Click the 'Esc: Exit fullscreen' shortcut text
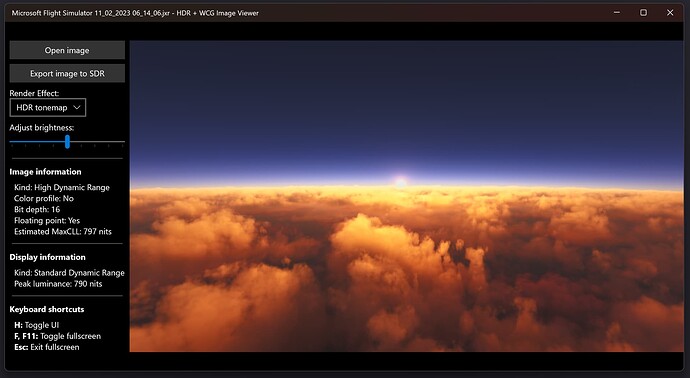 [x=47, y=347]
